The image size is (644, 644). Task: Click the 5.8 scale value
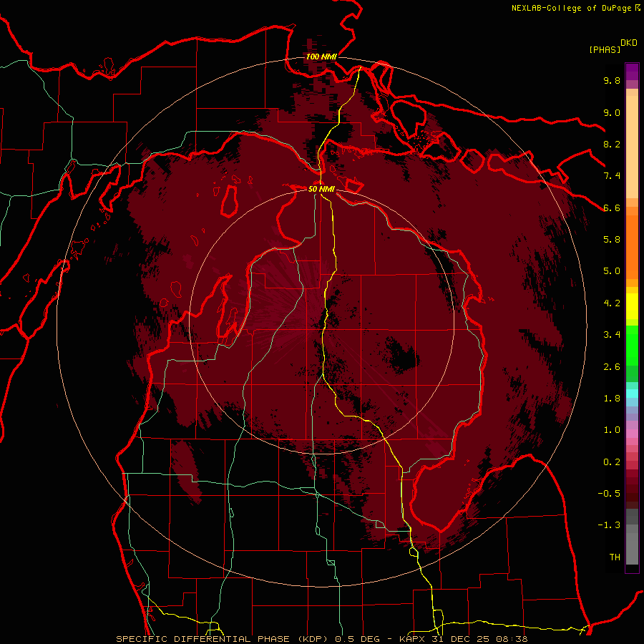(612, 240)
